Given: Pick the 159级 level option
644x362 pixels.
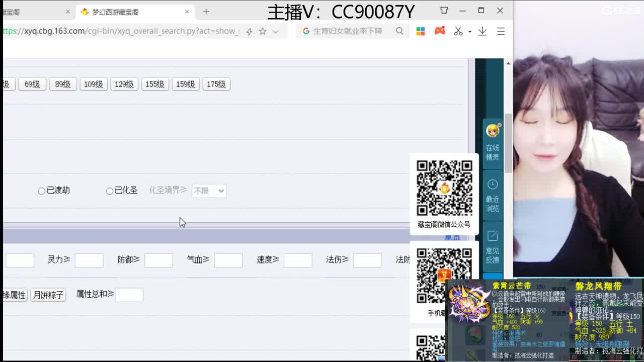Looking at the screenshot, I should 186,84.
